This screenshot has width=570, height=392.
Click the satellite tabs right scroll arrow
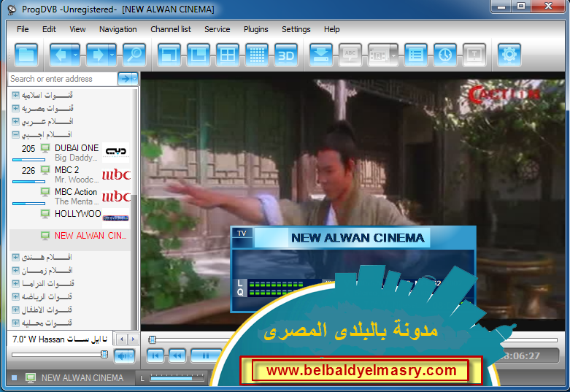pyautogui.click(x=134, y=339)
